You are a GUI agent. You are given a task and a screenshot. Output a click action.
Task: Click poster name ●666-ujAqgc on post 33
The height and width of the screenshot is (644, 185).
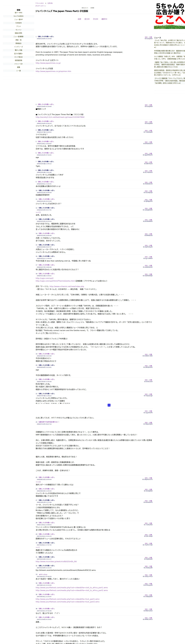tap(43, 574)
